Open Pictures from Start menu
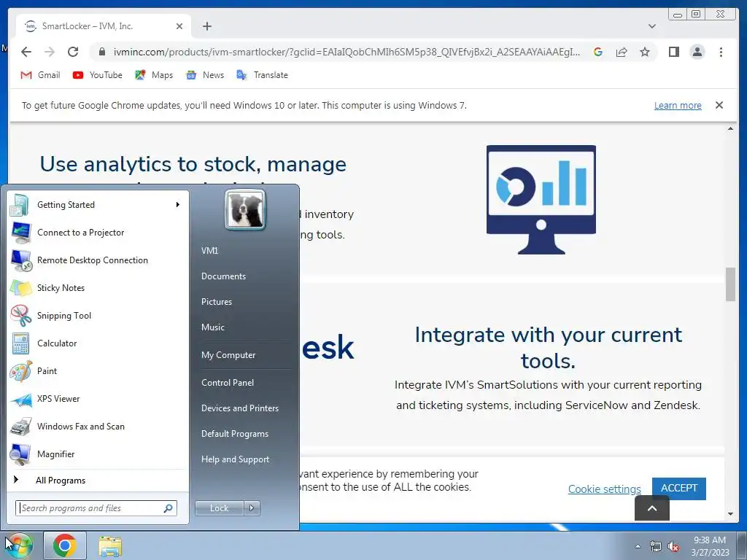This screenshot has width=747, height=560. pyautogui.click(x=217, y=301)
